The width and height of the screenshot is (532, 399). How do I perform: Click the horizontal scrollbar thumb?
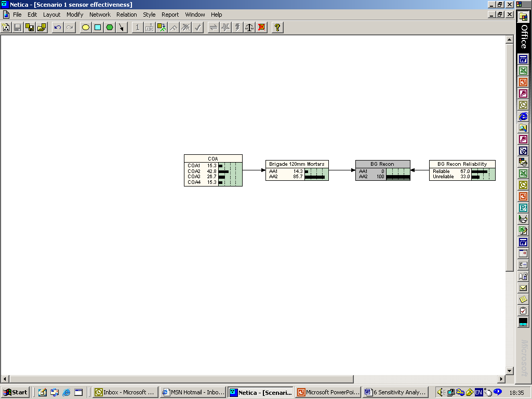click(181, 379)
